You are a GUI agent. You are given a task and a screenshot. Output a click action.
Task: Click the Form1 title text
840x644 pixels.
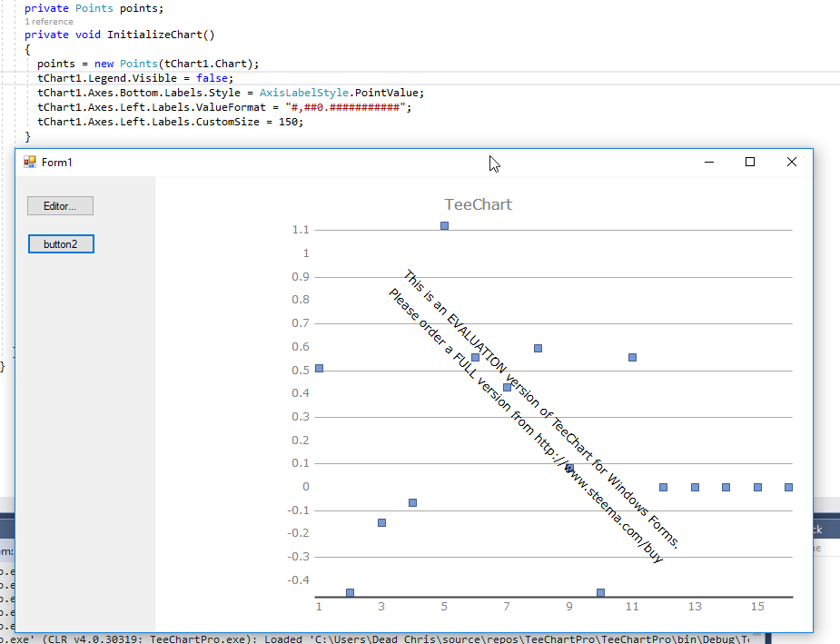(x=57, y=163)
